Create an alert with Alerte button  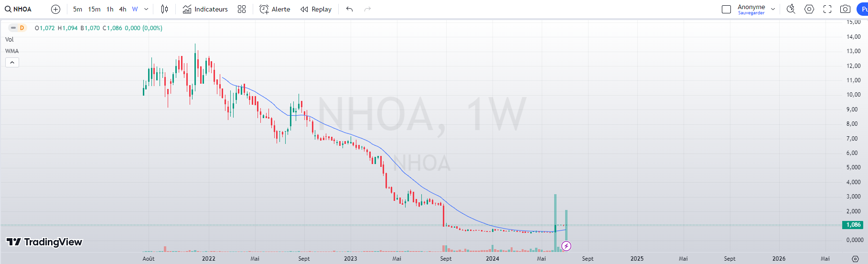(275, 9)
